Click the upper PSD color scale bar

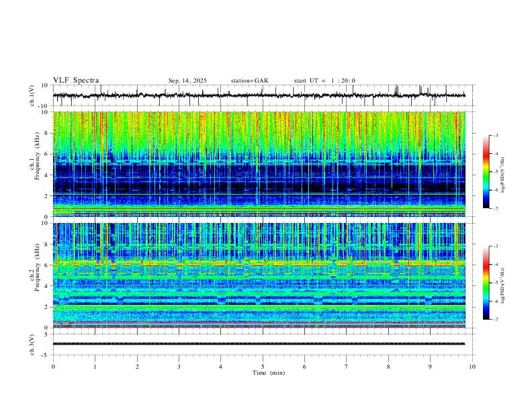(x=486, y=171)
